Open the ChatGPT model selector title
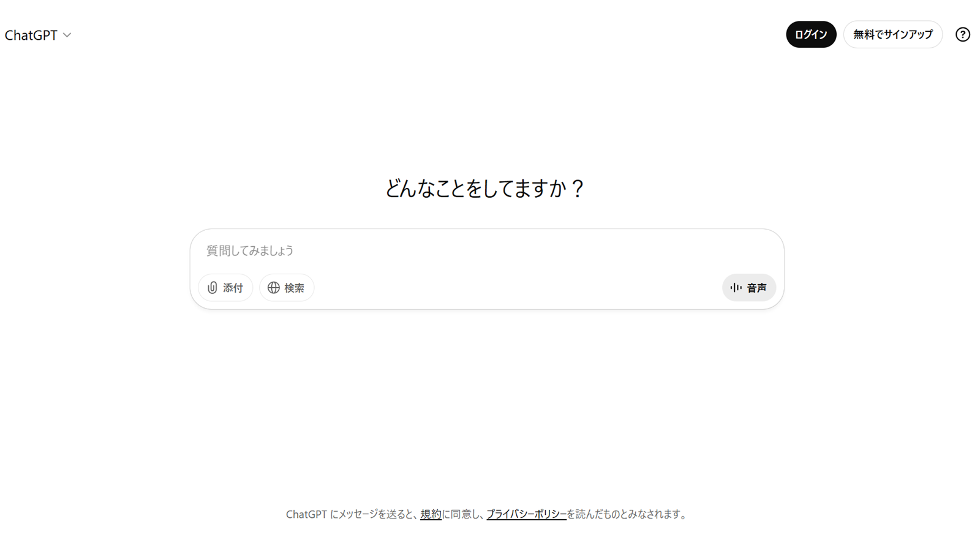This screenshot has width=980, height=551. point(31,36)
